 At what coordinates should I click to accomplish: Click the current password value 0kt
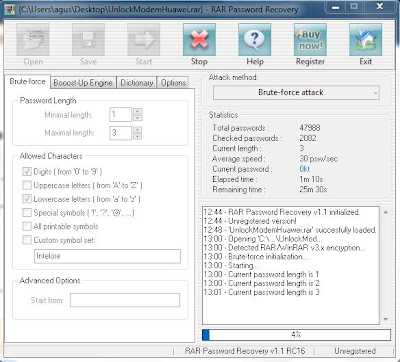point(305,169)
